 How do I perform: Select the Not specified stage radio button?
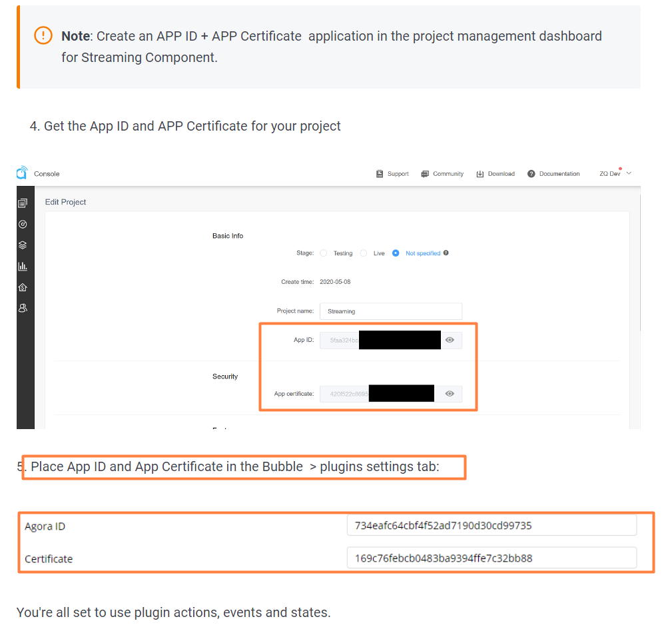396,253
